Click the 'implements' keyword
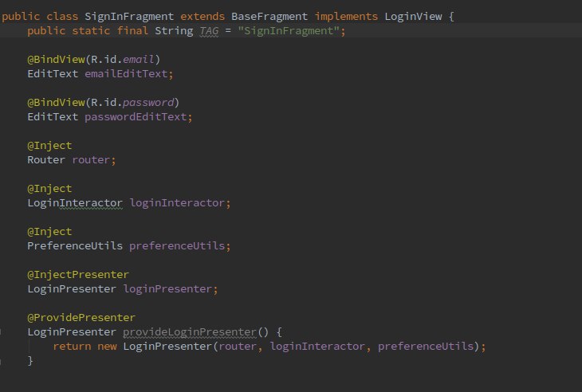The width and height of the screenshot is (582, 392). click(x=346, y=17)
